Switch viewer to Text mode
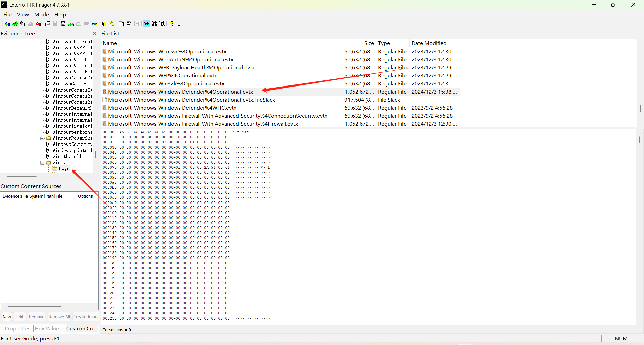 154,24
